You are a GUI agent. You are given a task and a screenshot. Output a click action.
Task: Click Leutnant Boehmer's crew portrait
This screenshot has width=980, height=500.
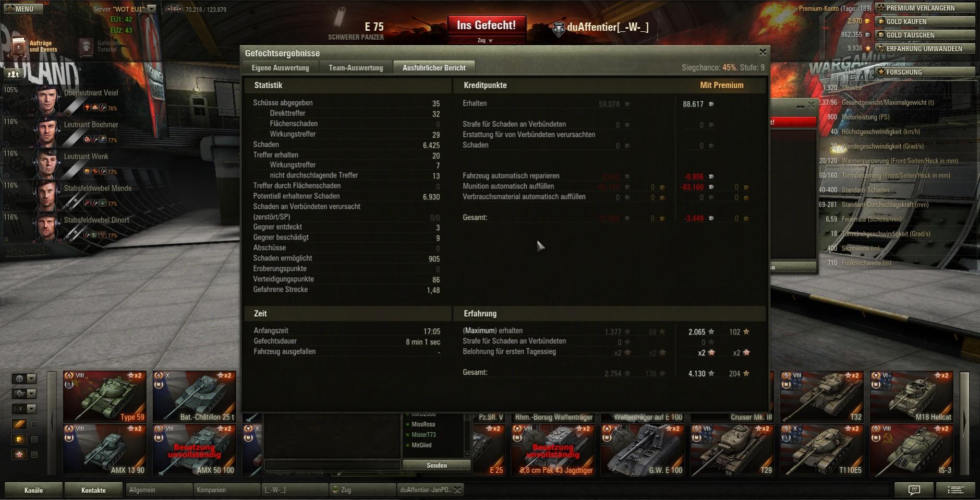pos(46,131)
